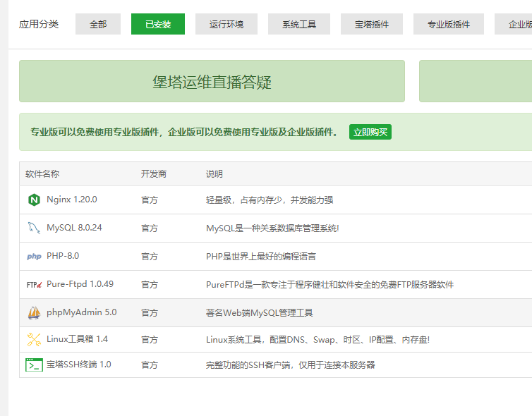Open phpMyAdmin 5.0 settings link
This screenshot has width=532, height=416.
pyautogui.click(x=81, y=312)
